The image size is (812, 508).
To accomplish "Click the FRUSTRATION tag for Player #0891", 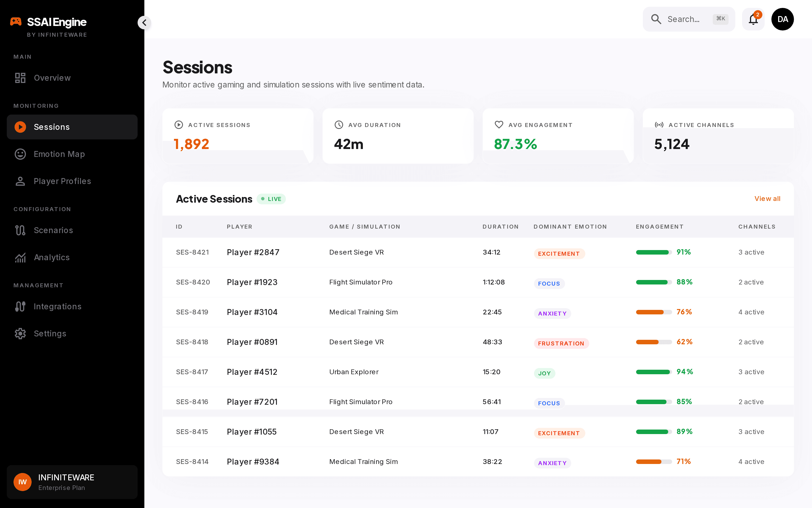I will (x=561, y=343).
